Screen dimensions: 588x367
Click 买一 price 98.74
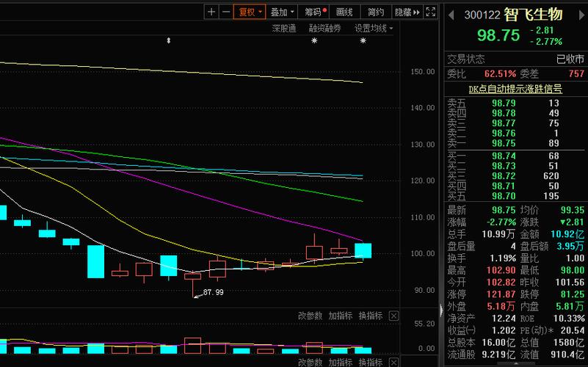pyautogui.click(x=504, y=156)
